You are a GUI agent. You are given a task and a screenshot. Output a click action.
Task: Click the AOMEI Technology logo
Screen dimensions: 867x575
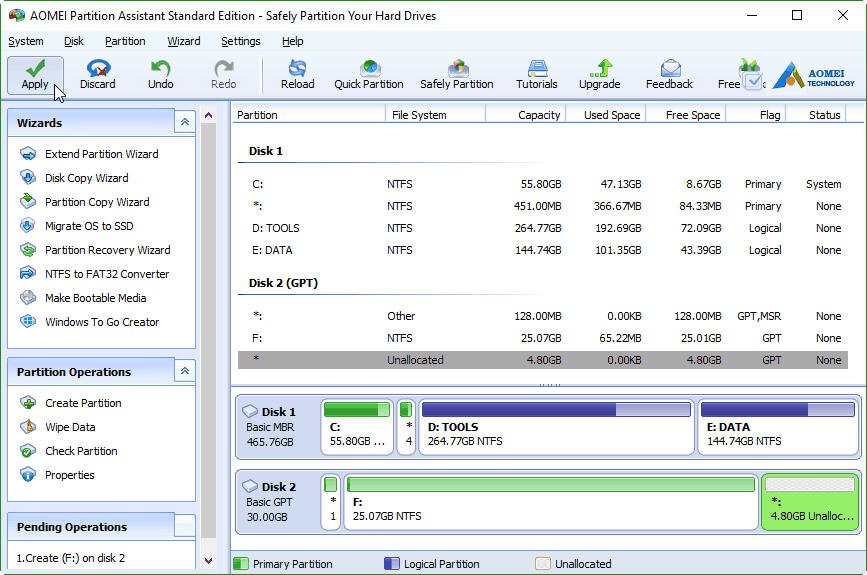(813, 76)
